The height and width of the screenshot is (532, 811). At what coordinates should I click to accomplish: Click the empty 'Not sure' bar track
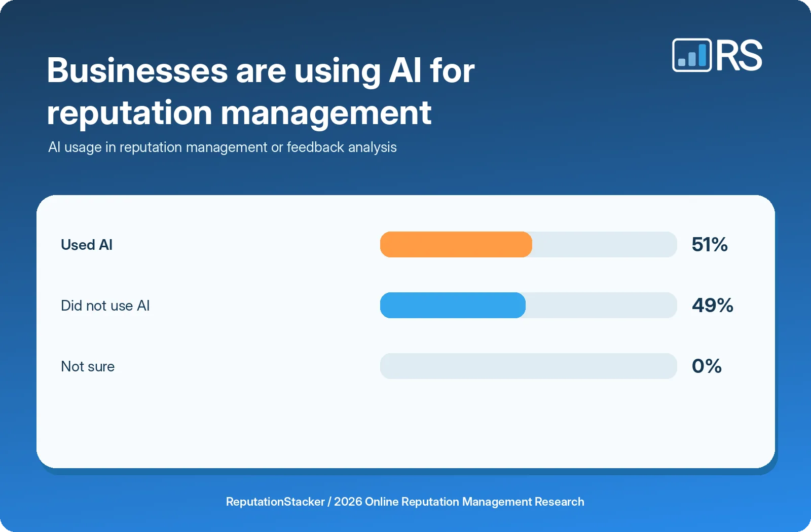[x=529, y=366]
